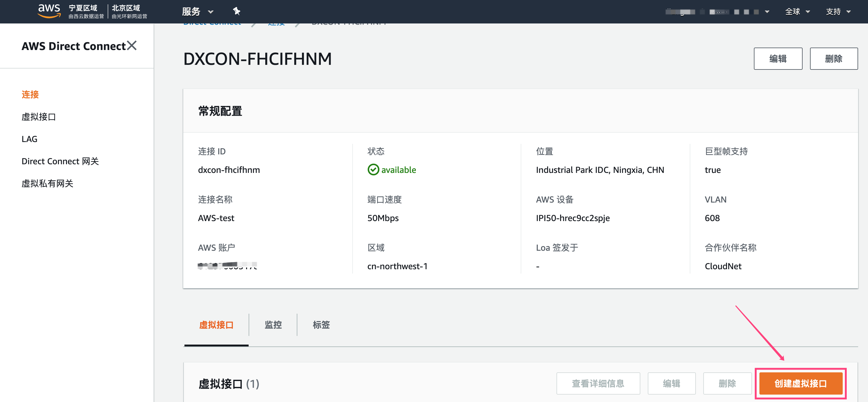
Task: Click the AWS logo in header
Action: coord(49,11)
